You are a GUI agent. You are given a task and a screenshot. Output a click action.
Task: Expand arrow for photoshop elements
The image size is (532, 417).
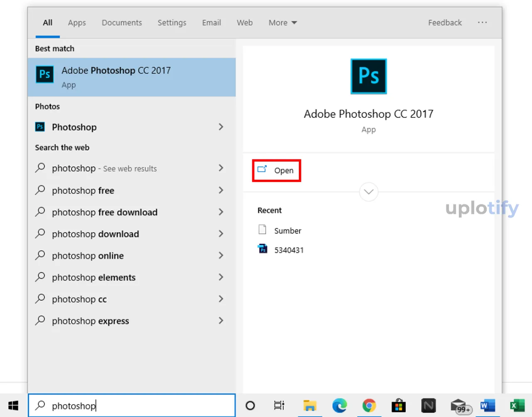point(221,277)
